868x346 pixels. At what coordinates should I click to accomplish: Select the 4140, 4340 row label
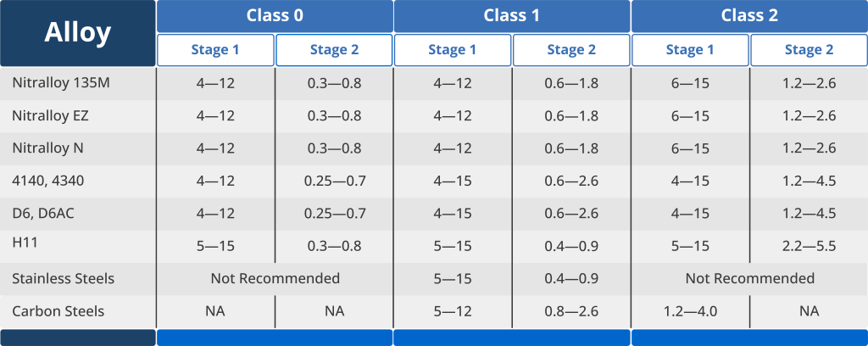[48, 181]
